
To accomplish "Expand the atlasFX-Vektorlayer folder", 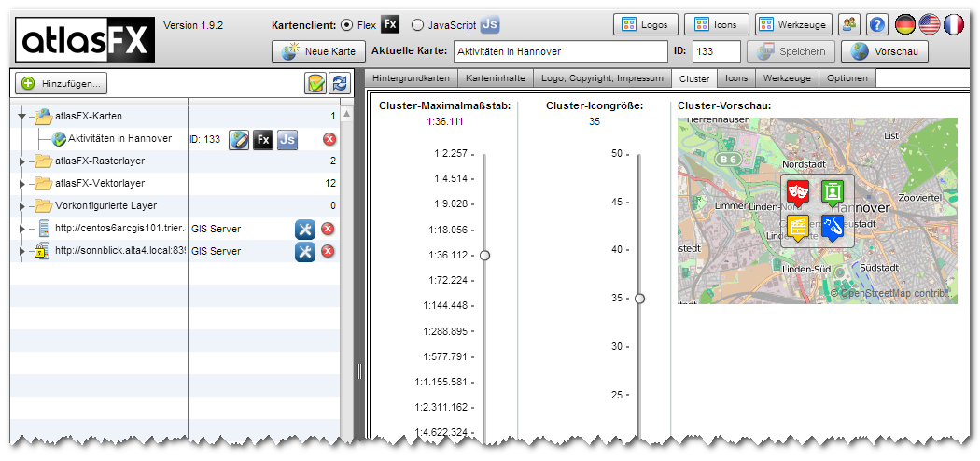I will [x=22, y=184].
